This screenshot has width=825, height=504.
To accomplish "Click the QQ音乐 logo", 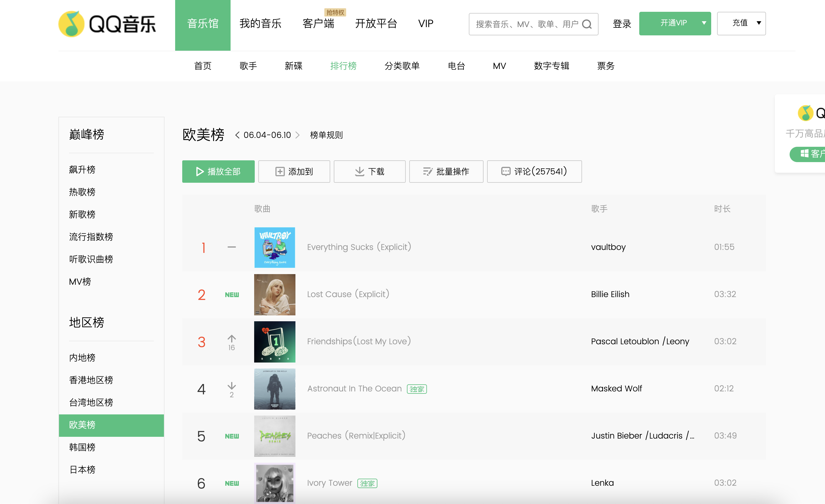I will 107,24.
